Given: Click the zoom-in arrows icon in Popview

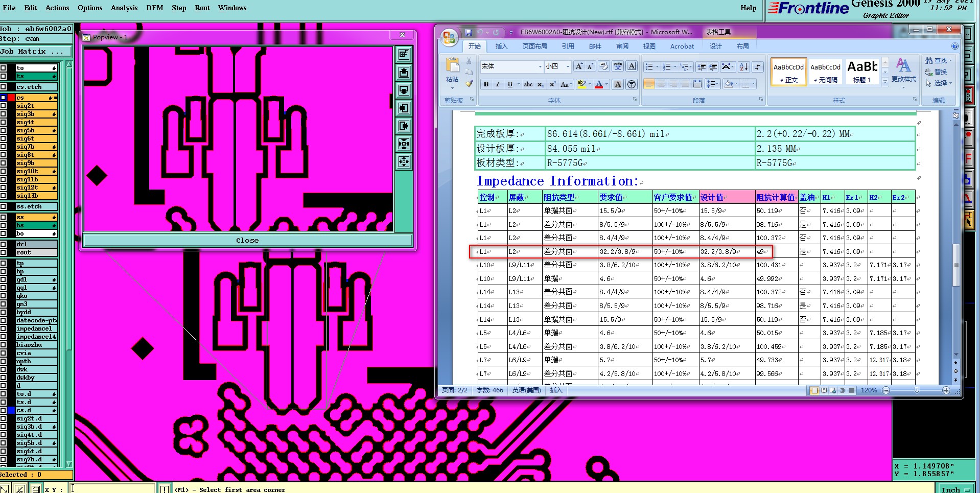Looking at the screenshot, I should (404, 144).
